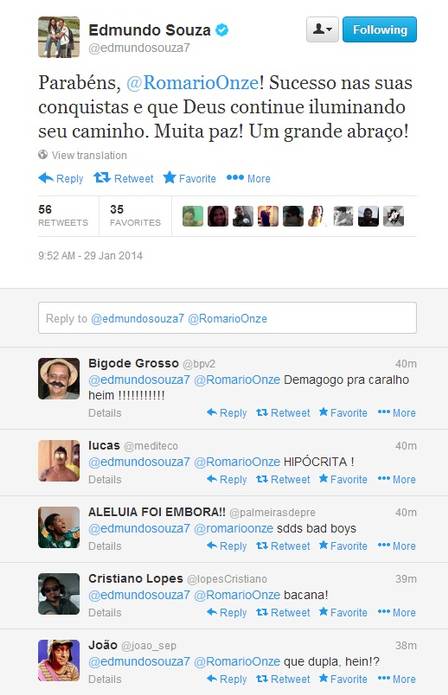Toggle the Following button for Edmundo Souza
This screenshot has height=695, width=448.
click(380, 30)
